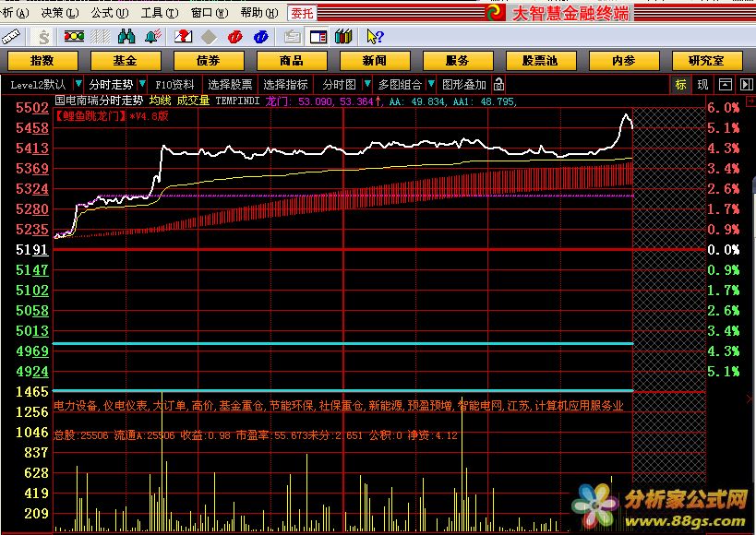Image resolution: width=756 pixels, height=535 pixels.
Task: Click the traffic light signal icon
Action: pyautogui.click(x=74, y=36)
